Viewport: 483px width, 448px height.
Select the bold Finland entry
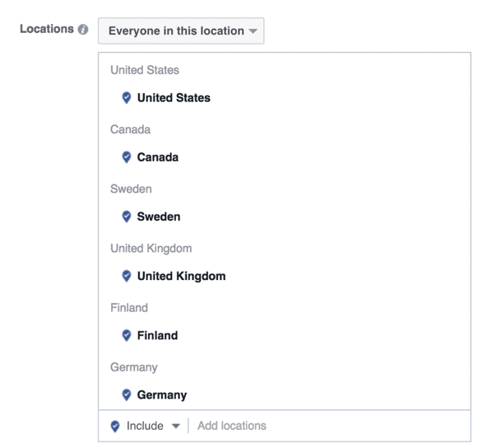157,335
